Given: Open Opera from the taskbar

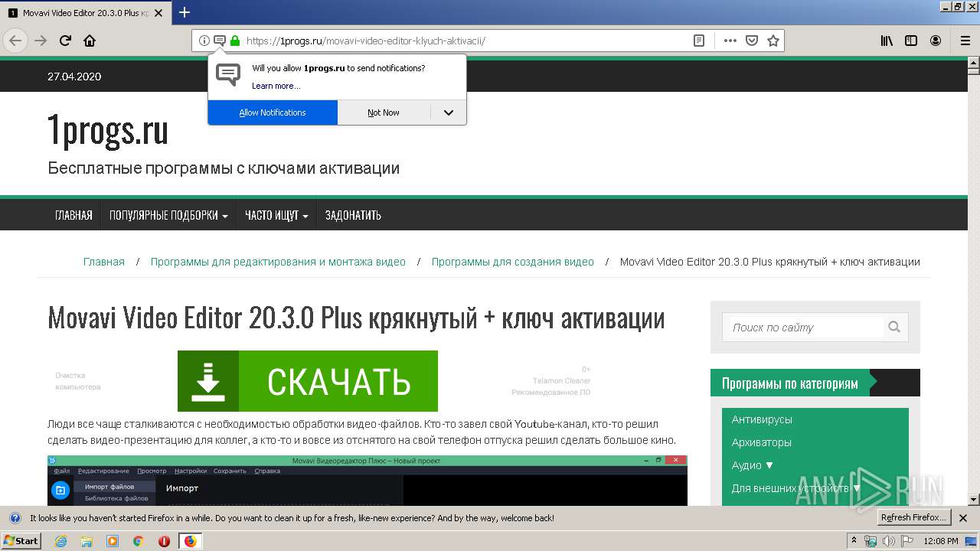Looking at the screenshot, I should 164,541.
